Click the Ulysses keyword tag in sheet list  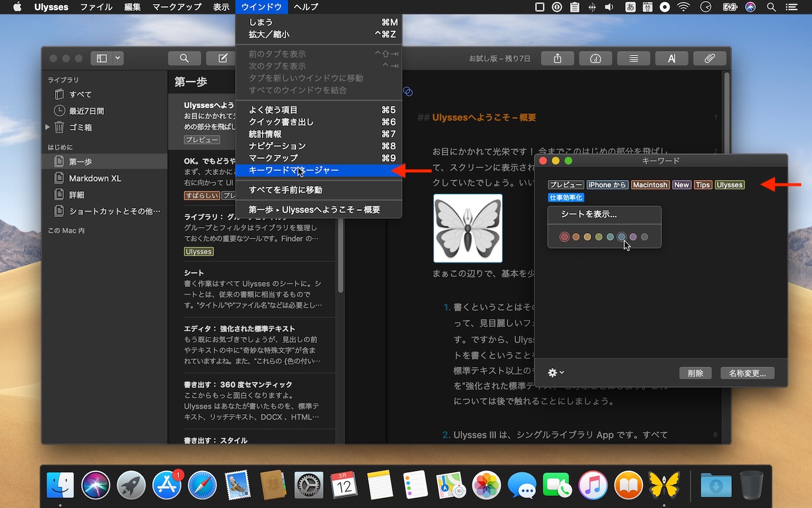(x=199, y=252)
